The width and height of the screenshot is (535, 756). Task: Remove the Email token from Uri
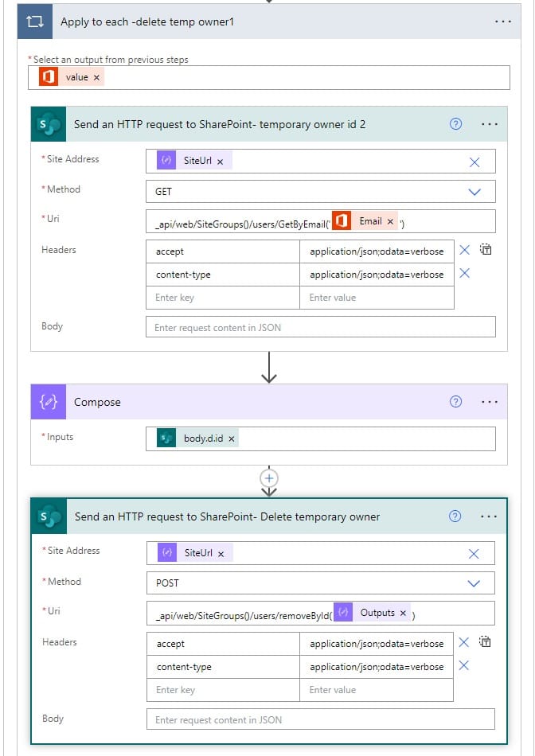point(390,221)
